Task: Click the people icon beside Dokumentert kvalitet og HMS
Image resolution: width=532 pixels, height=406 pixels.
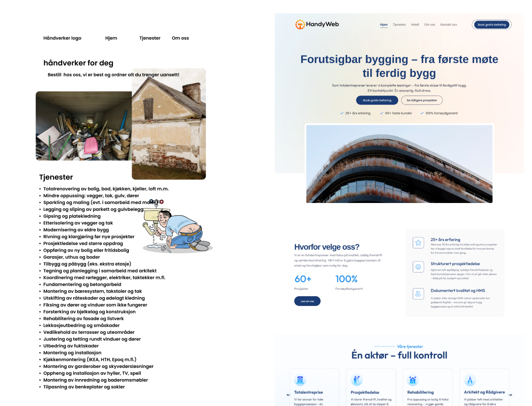Action: click(x=418, y=294)
